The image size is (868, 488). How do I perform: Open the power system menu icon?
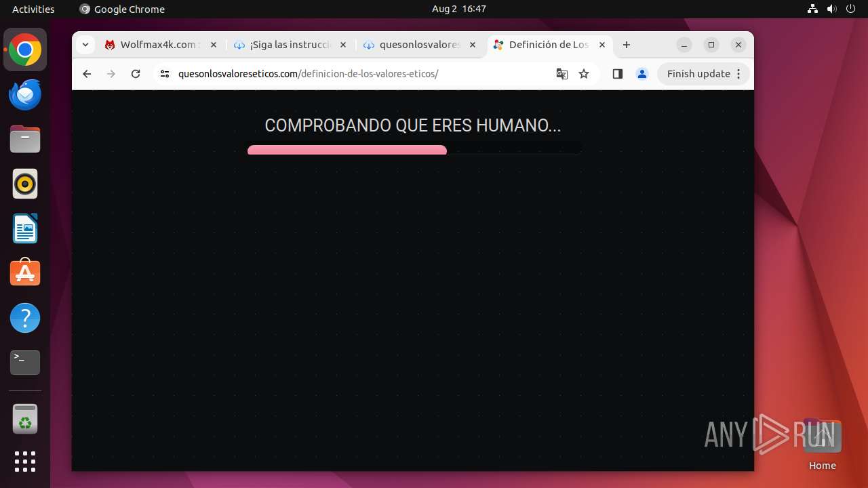[850, 9]
